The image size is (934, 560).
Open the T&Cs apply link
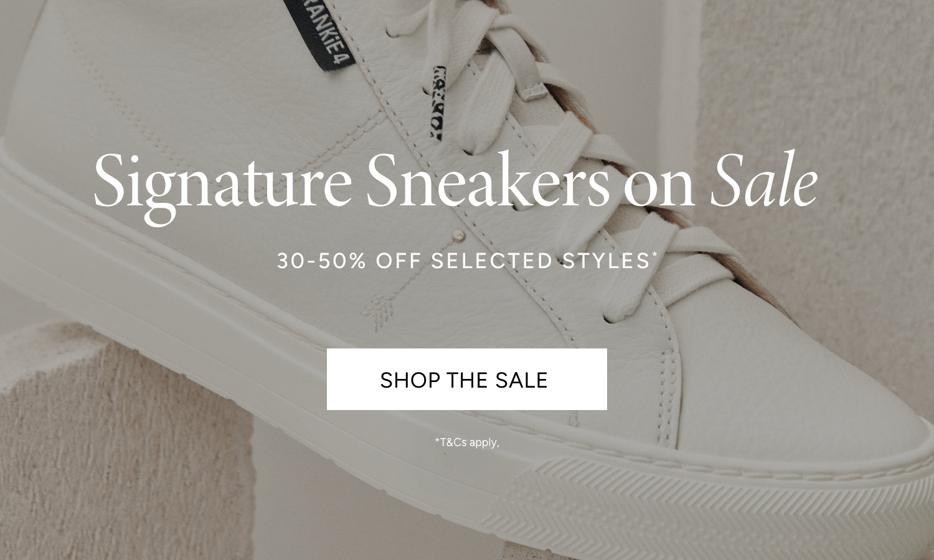[467, 442]
